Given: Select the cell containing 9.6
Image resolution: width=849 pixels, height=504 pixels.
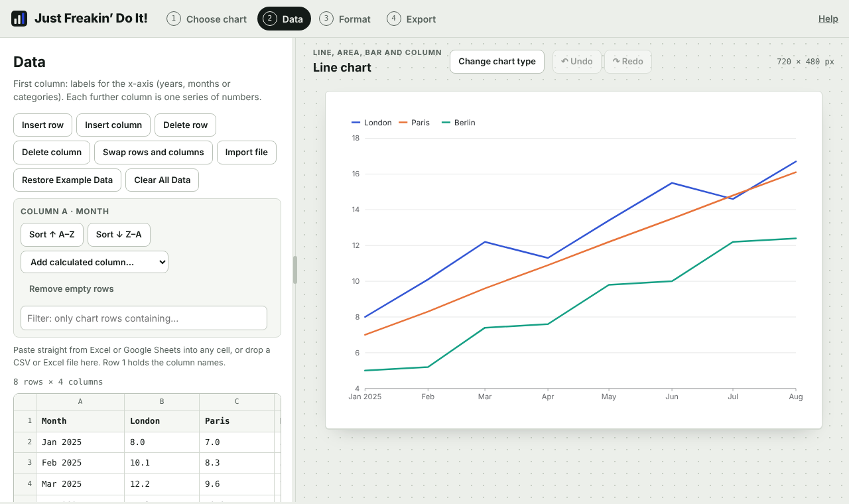Looking at the screenshot, I should (237, 484).
